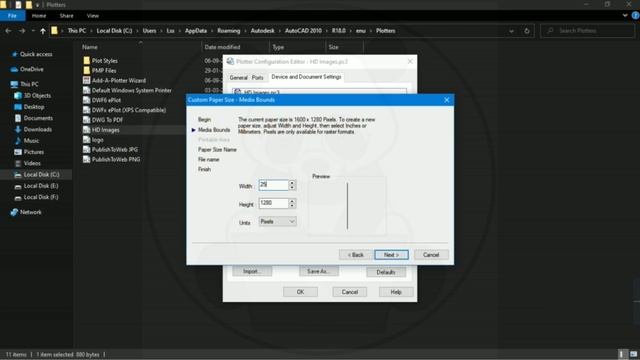Select the Media Bounds wizard step
Viewport: 640px width, 360px height.
click(x=214, y=130)
